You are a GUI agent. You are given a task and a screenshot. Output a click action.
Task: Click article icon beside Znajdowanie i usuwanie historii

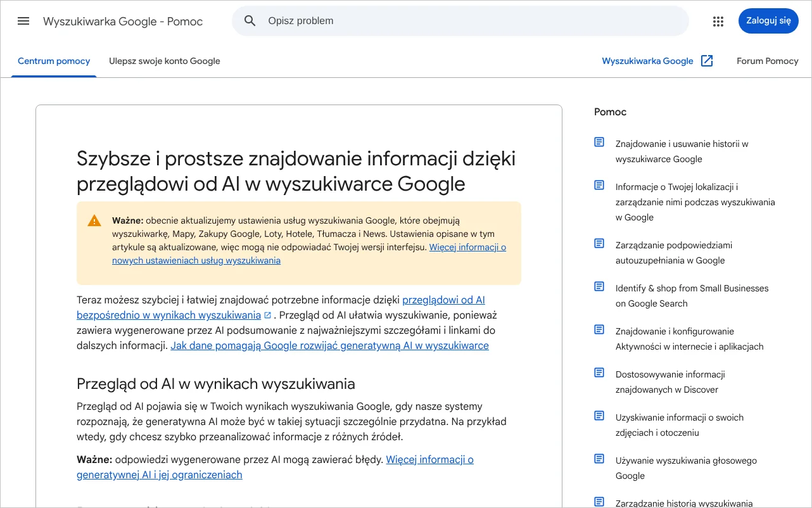[599, 142]
